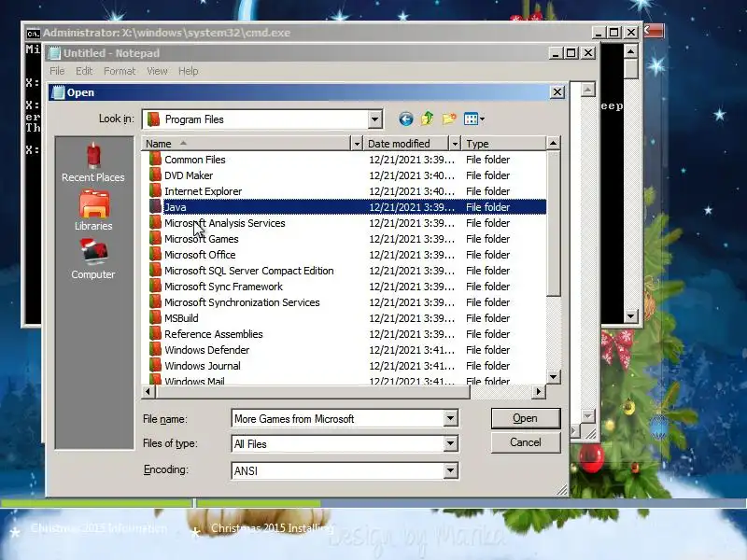Image resolution: width=747 pixels, height=560 pixels.
Task: Select the Internet Explorer folder icon
Action: tap(155, 191)
